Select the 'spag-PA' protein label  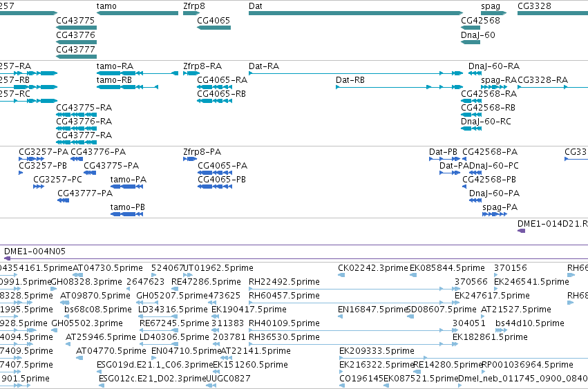pyautogui.click(x=500, y=207)
